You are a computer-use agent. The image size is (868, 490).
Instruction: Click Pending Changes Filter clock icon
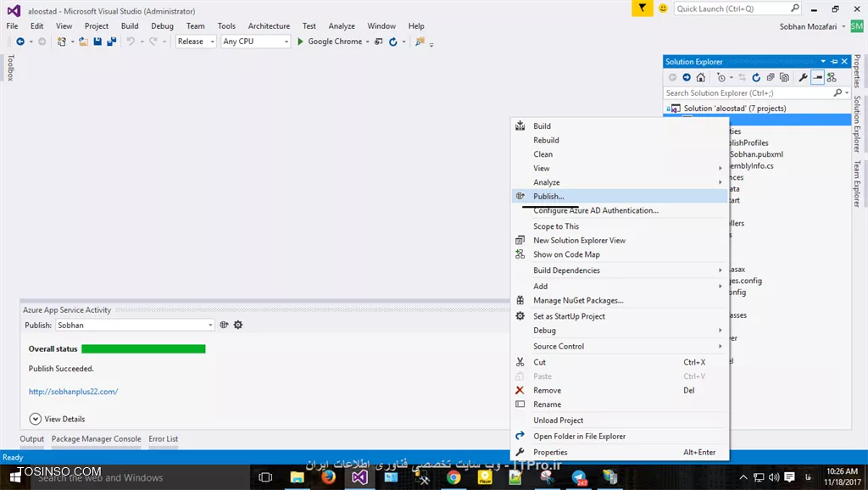[x=721, y=77]
